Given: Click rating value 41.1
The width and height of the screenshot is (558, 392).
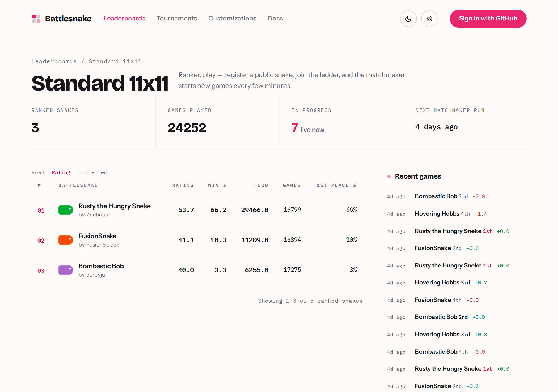Looking at the screenshot, I should coord(186,240).
